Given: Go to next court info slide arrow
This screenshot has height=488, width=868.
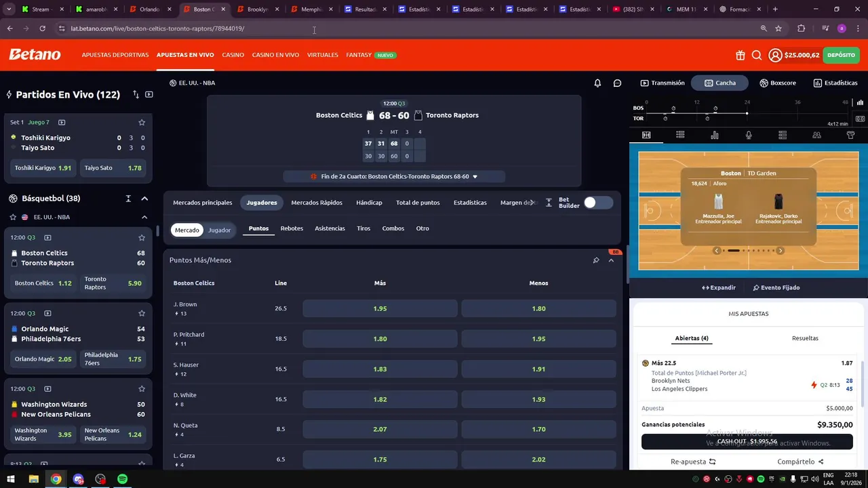Looking at the screenshot, I should (780, 251).
